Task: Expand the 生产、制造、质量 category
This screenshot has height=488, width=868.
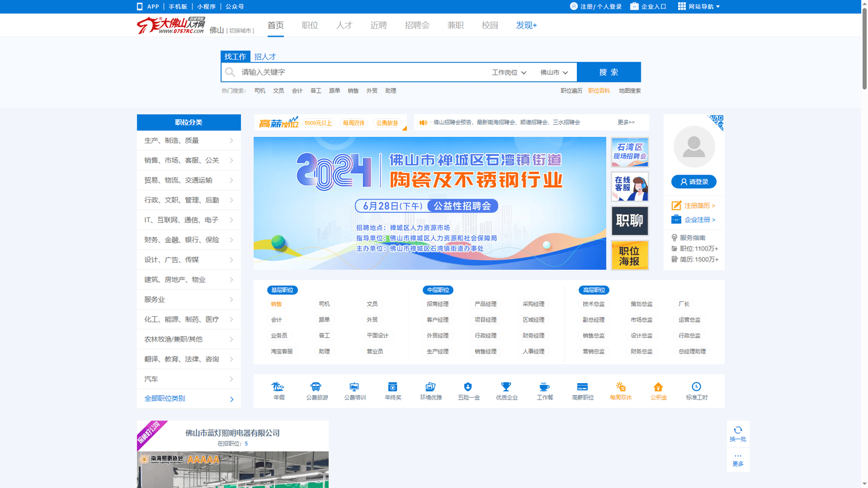Action: pyautogui.click(x=189, y=140)
